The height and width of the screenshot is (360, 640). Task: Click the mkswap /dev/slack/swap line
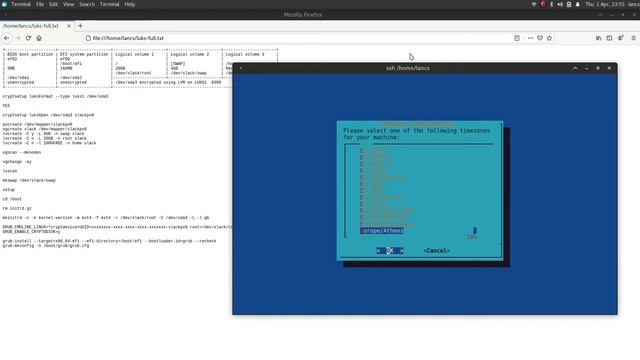[29, 180]
